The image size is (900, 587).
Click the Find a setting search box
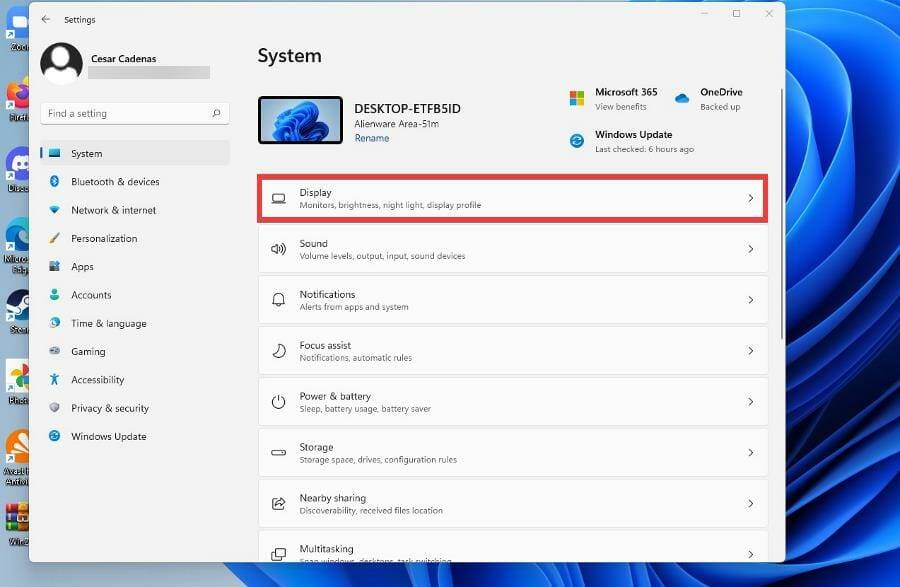(x=135, y=113)
